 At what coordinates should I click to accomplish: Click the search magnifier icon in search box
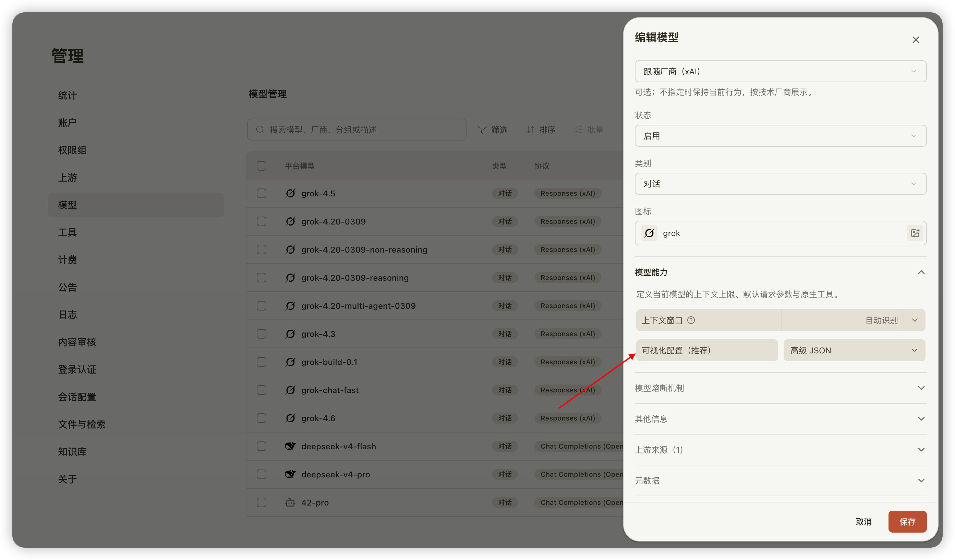click(260, 130)
